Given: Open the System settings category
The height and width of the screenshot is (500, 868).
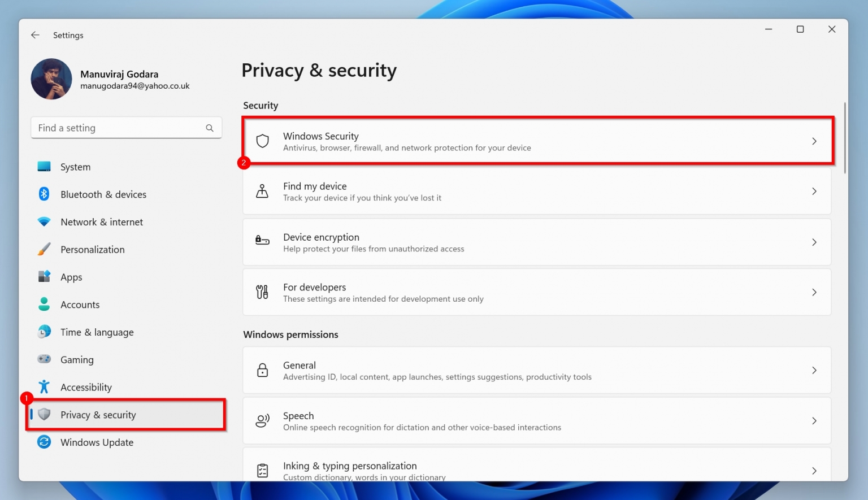Looking at the screenshot, I should [75, 167].
